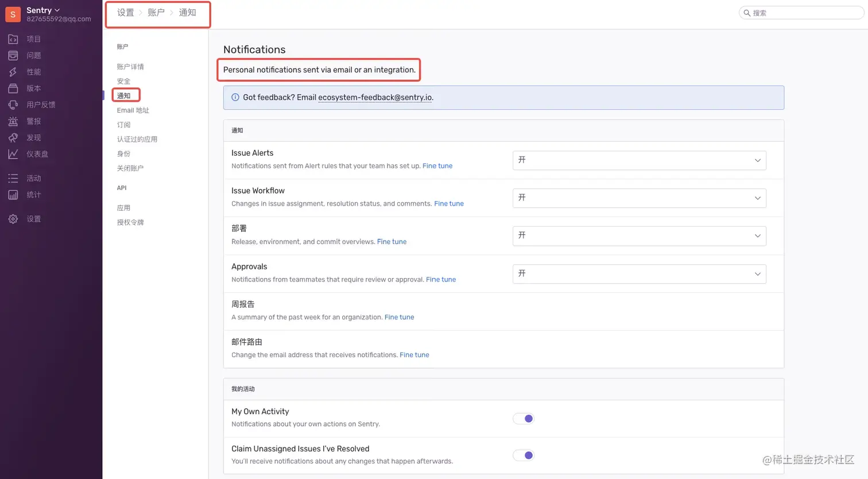Image resolution: width=868 pixels, height=479 pixels.
Task: Click Fine tune link for 周报告
Action: click(399, 317)
